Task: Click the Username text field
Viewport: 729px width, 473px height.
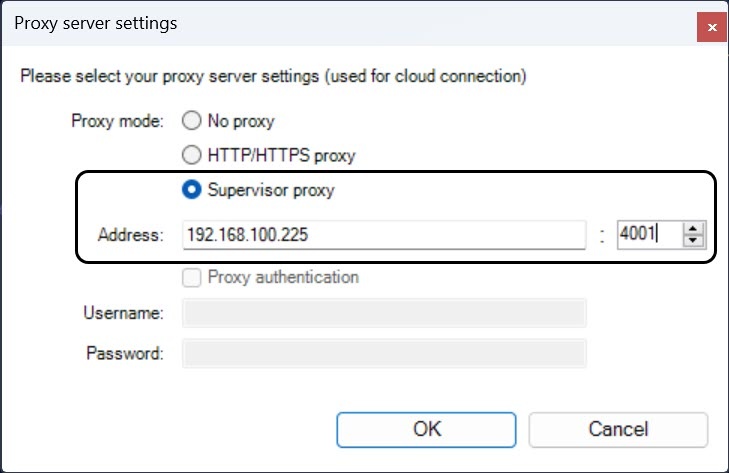Action: [384, 313]
